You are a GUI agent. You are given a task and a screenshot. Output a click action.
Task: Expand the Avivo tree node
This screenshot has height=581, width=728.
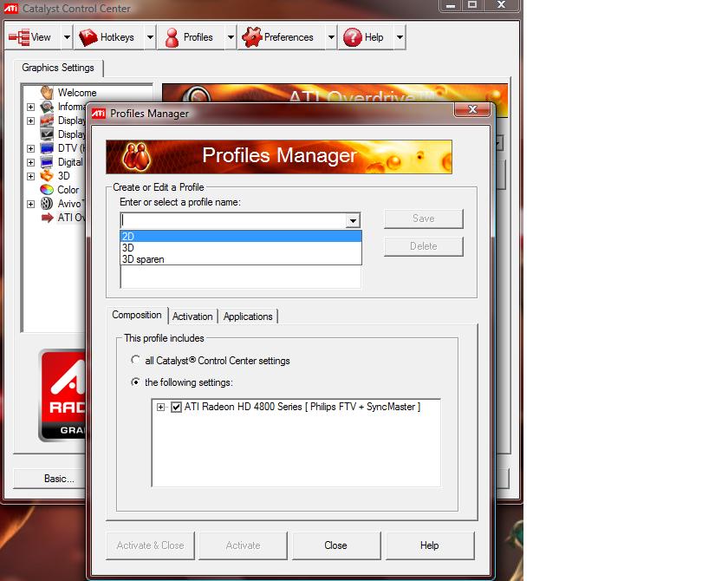[30, 204]
